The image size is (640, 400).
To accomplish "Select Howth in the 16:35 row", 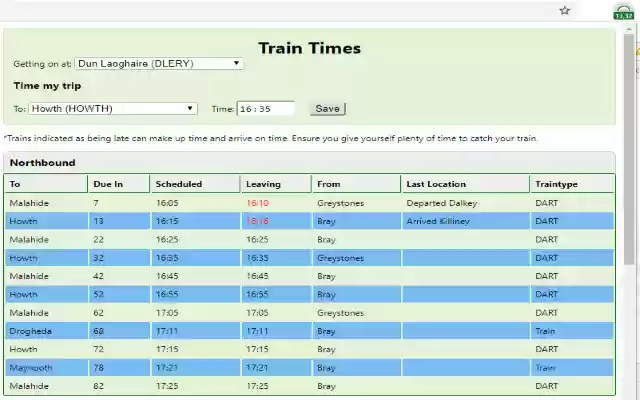I will coord(23,258).
